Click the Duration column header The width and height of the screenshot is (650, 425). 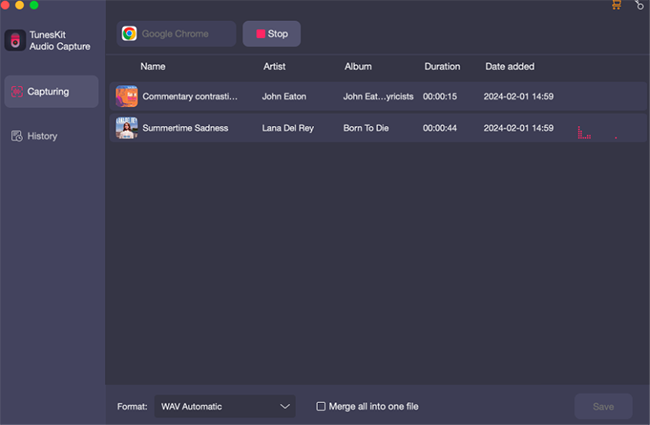pyautogui.click(x=442, y=66)
